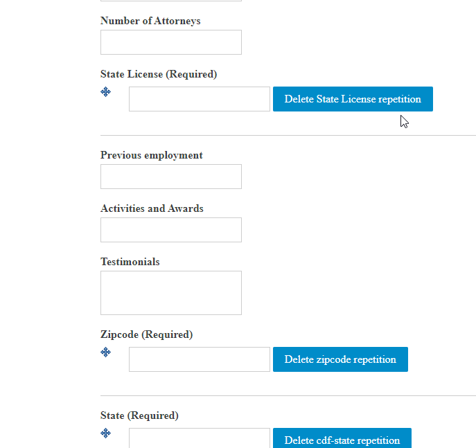
Task: Click the State (Required) label
Action: 139,415
